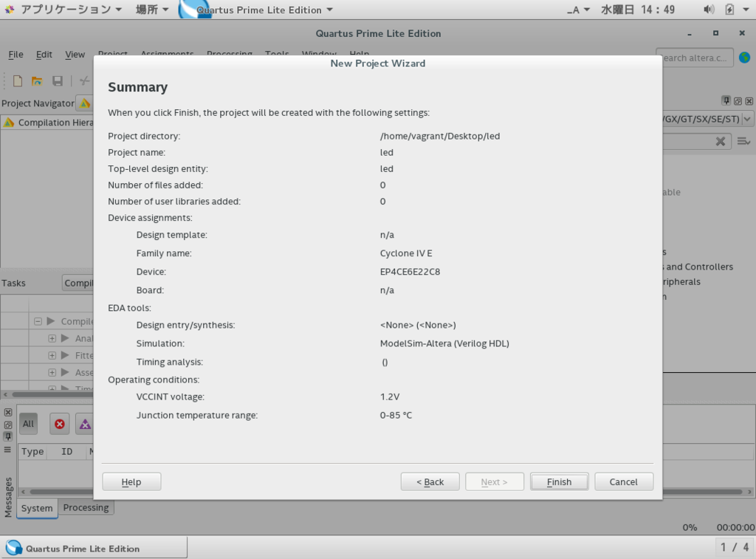Click the Back button in the wizard
The image size is (756, 559).
click(x=430, y=481)
